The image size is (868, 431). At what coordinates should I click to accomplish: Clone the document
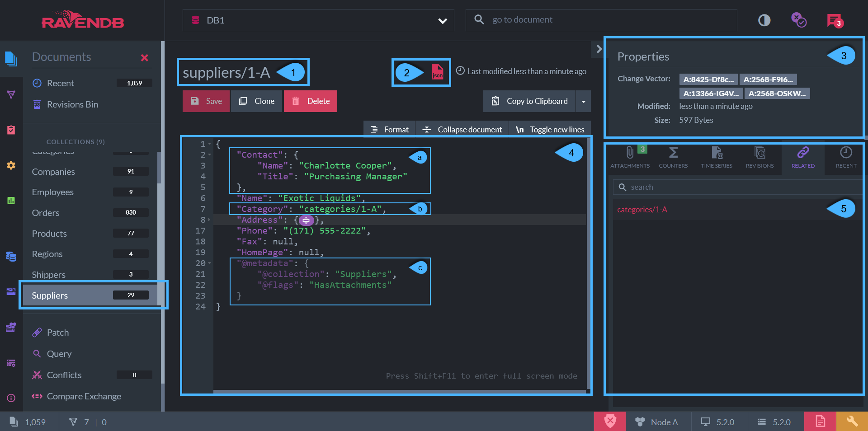pos(257,101)
